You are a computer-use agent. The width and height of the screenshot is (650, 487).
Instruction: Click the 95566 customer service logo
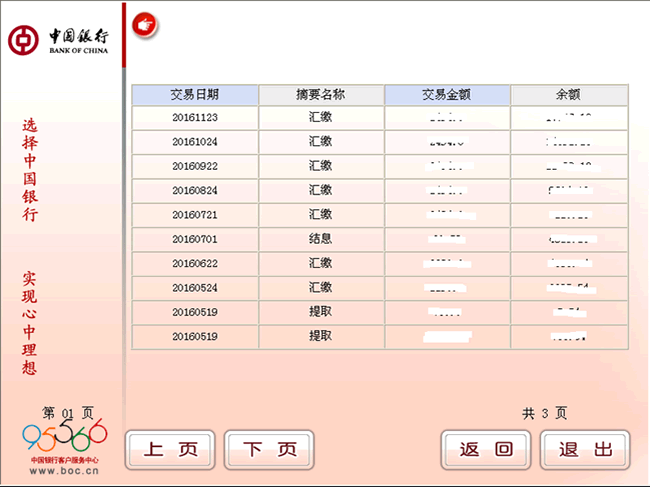coord(64,436)
